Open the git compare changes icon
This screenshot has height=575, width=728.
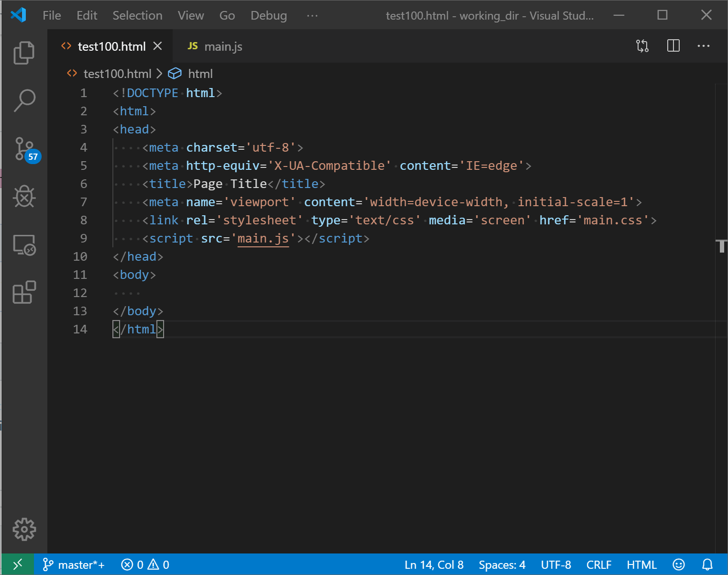point(642,46)
